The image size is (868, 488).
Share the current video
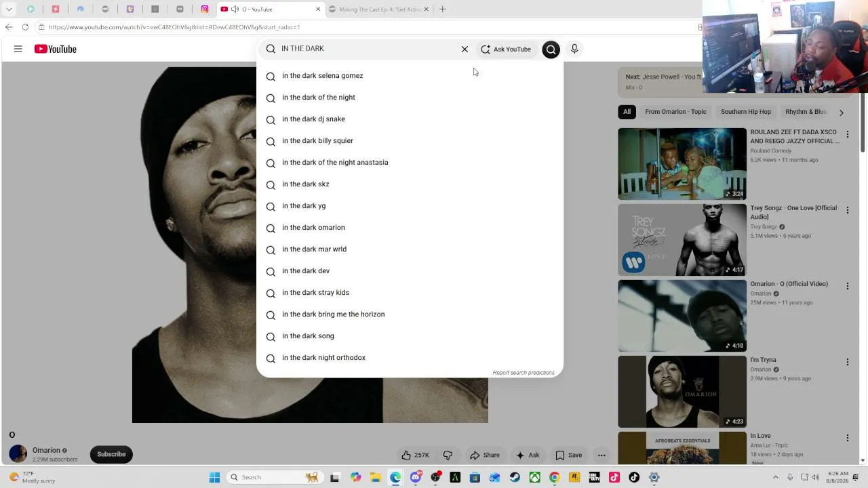pyautogui.click(x=485, y=455)
